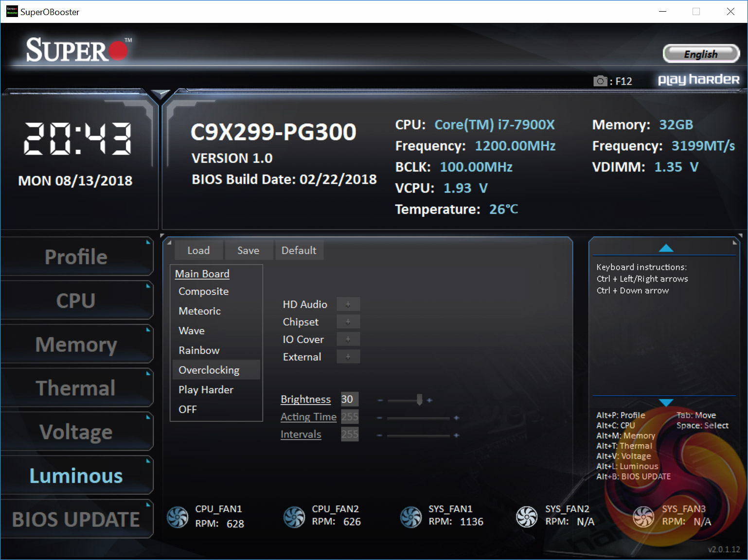Viewport: 748px width, 560px height.
Task: Click the 26°C temperature reading
Action: [504, 209]
